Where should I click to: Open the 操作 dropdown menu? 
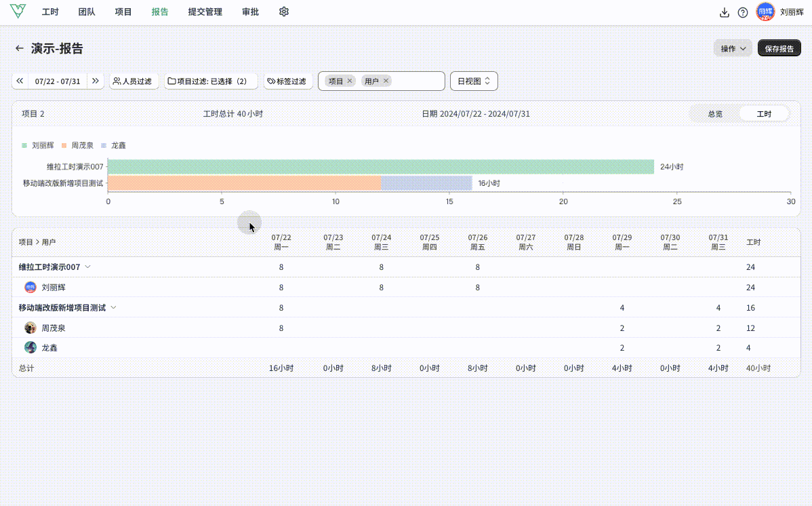[x=733, y=48]
